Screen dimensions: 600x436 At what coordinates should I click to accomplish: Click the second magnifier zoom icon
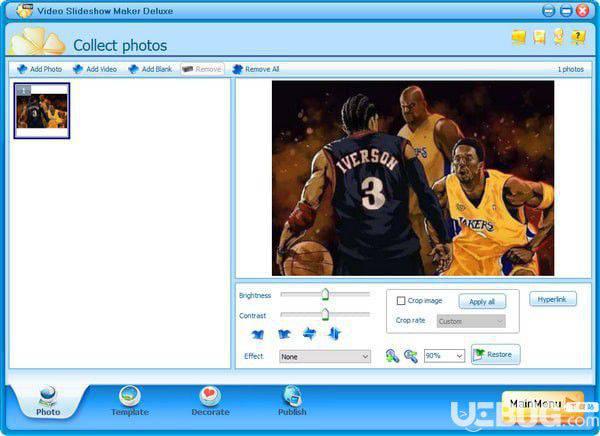[x=411, y=356]
